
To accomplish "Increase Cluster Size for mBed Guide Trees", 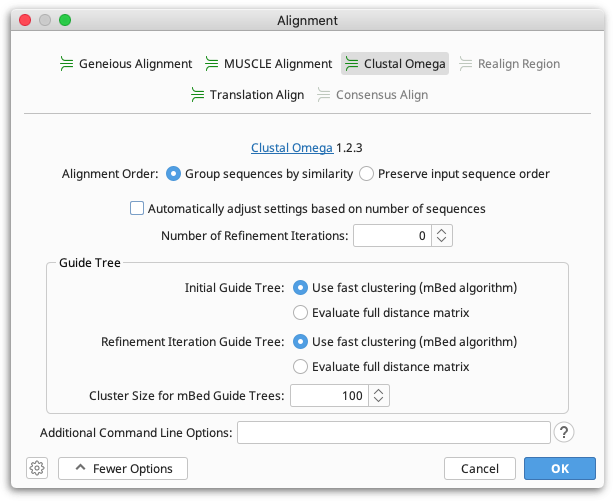I will point(378,391).
